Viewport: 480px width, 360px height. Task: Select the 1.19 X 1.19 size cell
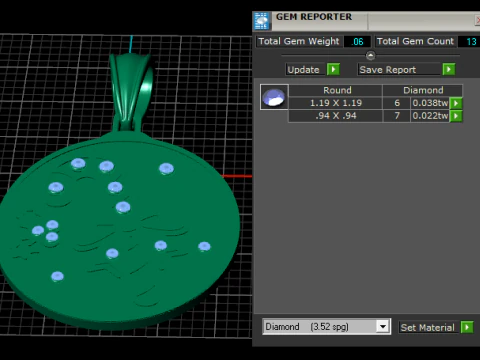pyautogui.click(x=336, y=103)
